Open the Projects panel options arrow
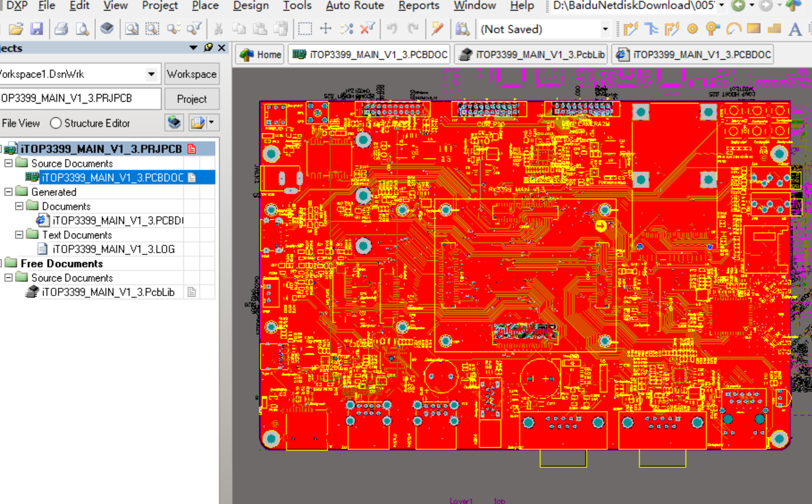 193,48
